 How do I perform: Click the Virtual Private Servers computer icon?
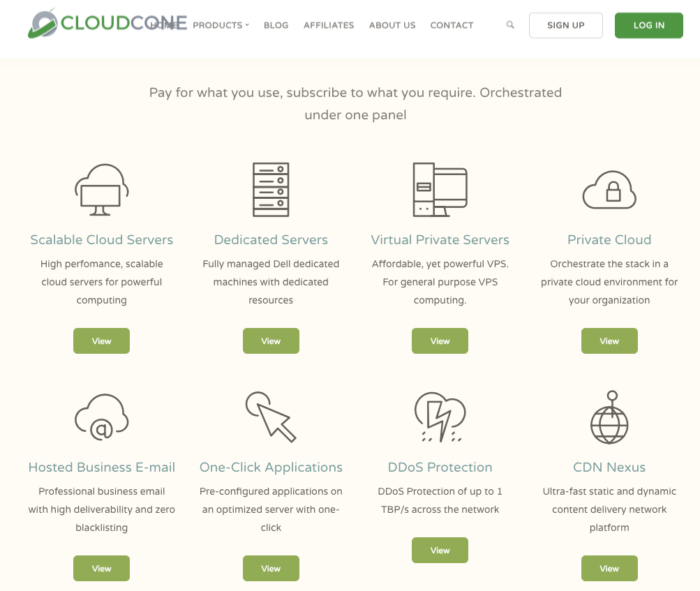(440, 190)
